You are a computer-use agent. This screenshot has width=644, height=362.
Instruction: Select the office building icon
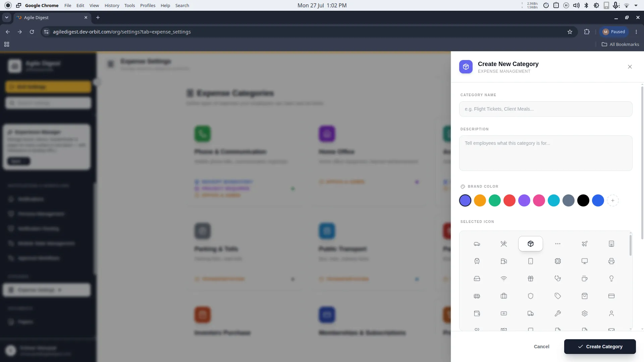611,244
